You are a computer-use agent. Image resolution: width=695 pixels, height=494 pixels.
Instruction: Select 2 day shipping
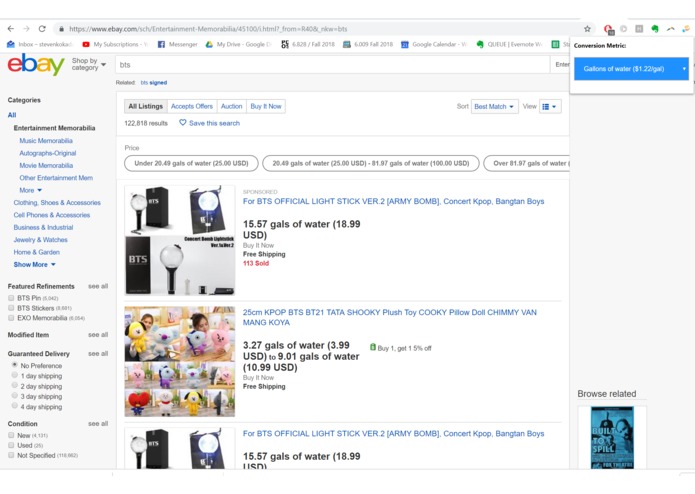(15, 385)
